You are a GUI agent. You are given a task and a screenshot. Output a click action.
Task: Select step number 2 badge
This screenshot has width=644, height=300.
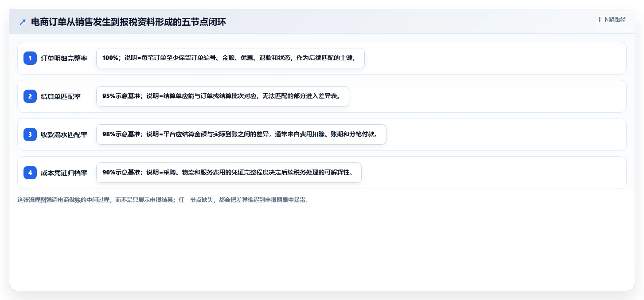tap(30, 96)
